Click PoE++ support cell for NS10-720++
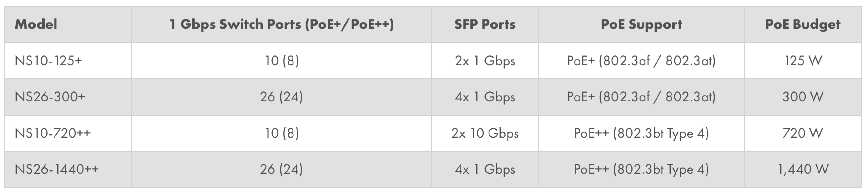The width and height of the screenshot is (868, 191). [641, 133]
